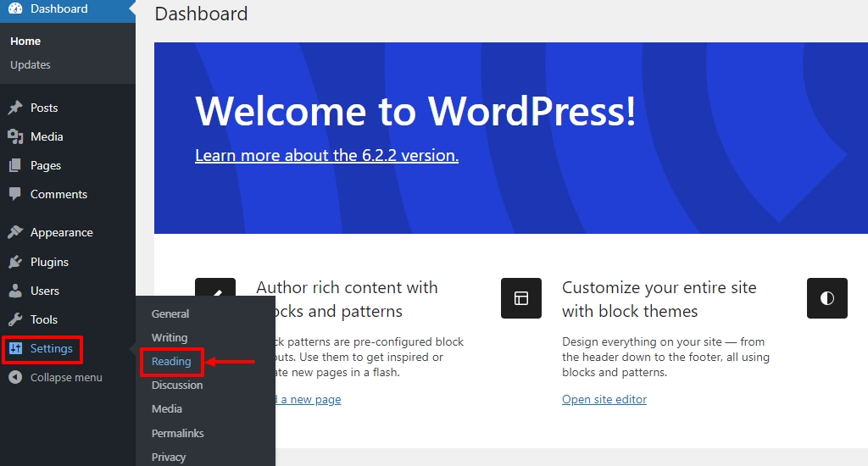The width and height of the screenshot is (868, 466).
Task: Select General in Settings submenu
Action: [170, 313]
